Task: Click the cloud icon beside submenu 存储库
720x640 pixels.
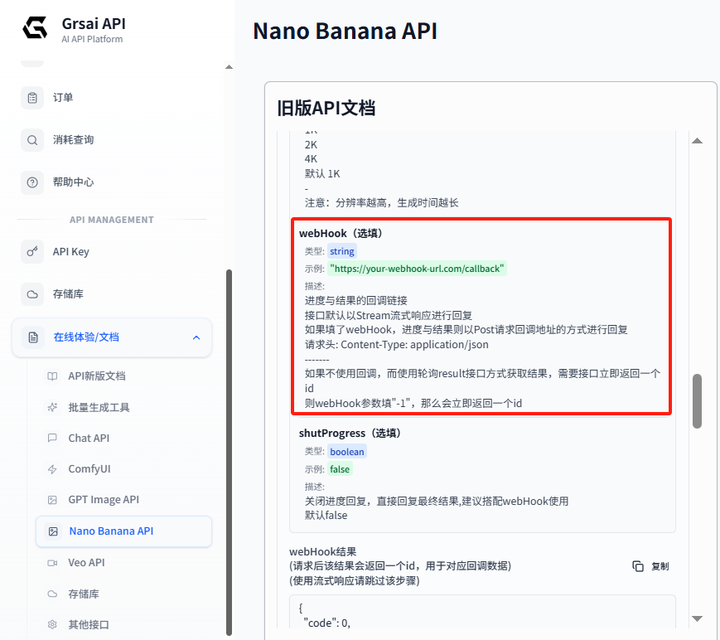Action: tap(52, 594)
